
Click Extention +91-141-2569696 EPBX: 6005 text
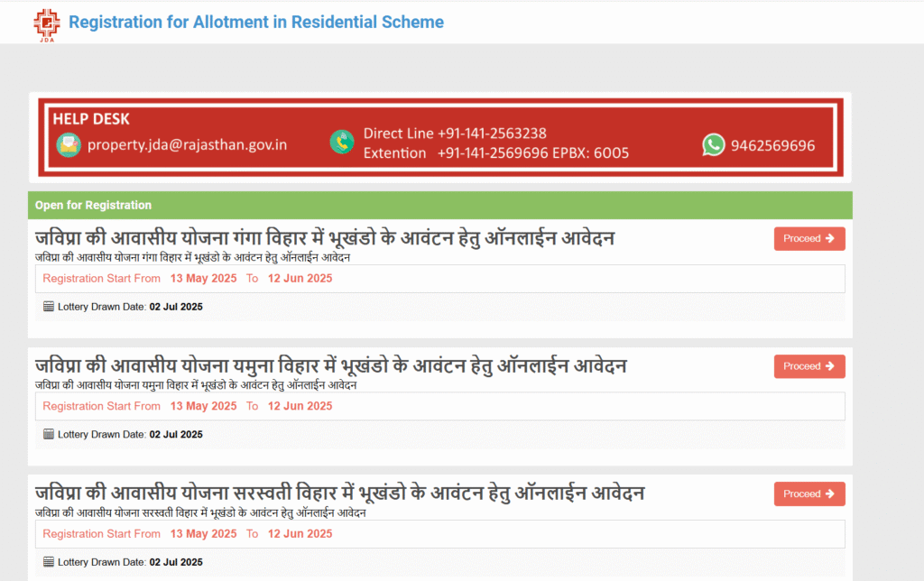[x=496, y=153]
